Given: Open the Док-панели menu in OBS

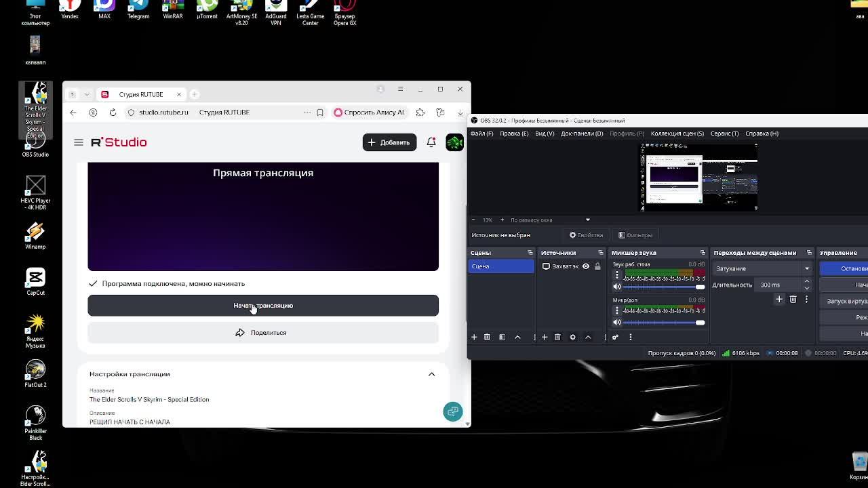Looking at the screenshot, I should [582, 134].
